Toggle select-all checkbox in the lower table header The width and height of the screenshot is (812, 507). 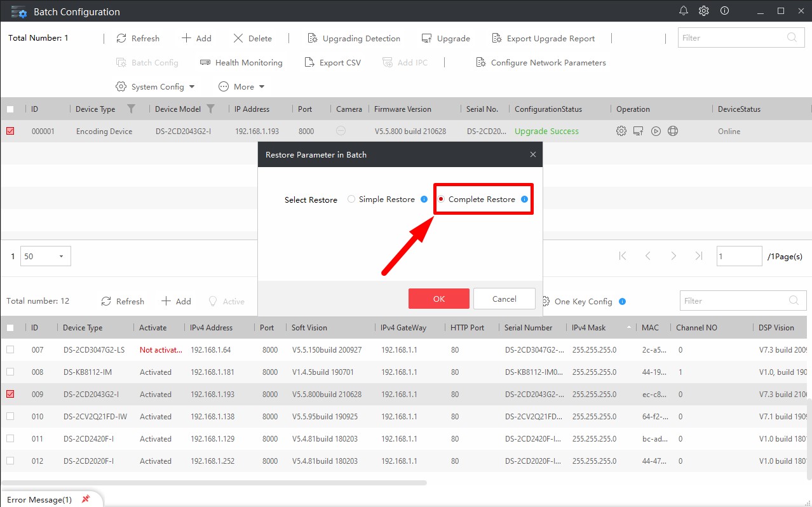point(10,328)
